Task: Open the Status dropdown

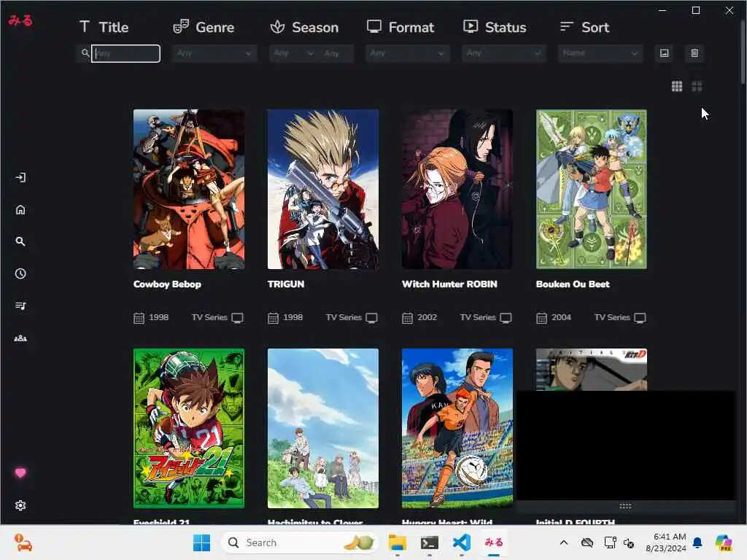Action: (503, 53)
